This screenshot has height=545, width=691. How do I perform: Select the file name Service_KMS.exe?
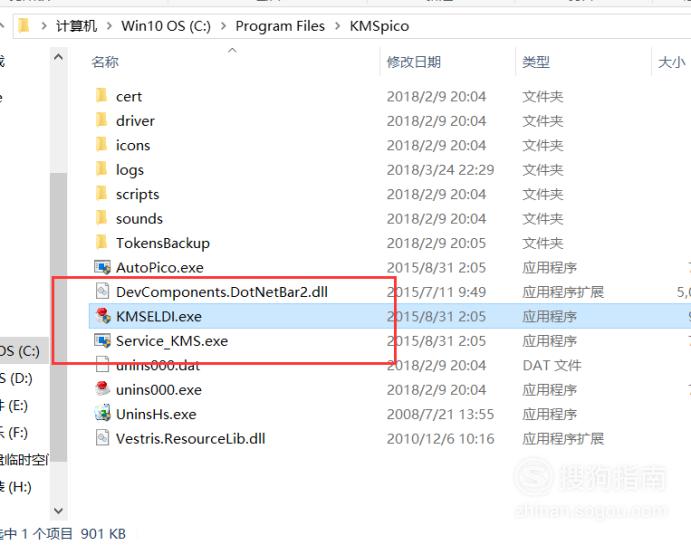coord(172,341)
